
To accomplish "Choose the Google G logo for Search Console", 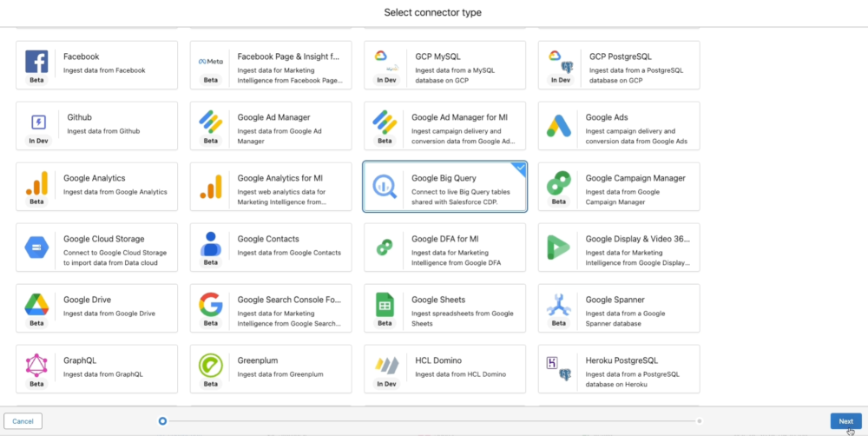I will [210, 305].
